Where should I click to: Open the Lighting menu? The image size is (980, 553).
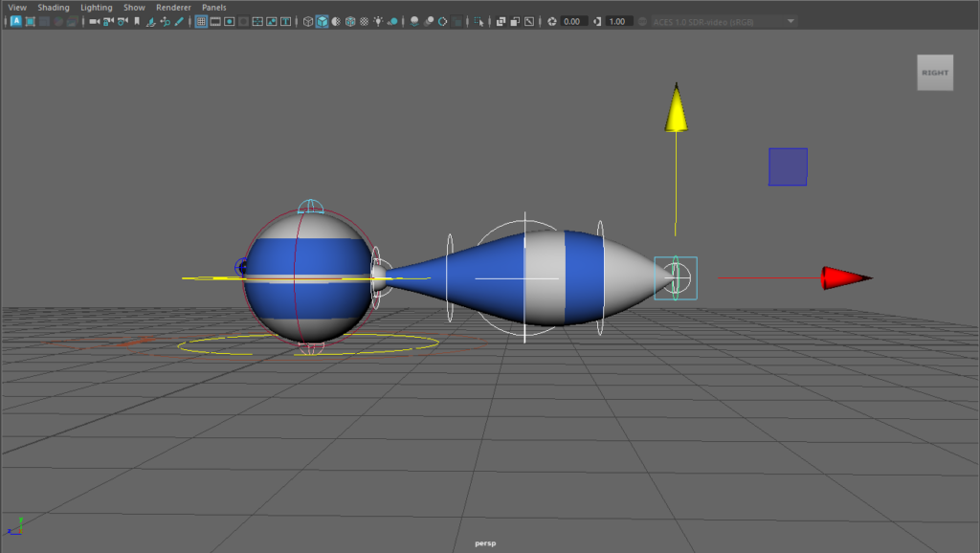click(96, 8)
